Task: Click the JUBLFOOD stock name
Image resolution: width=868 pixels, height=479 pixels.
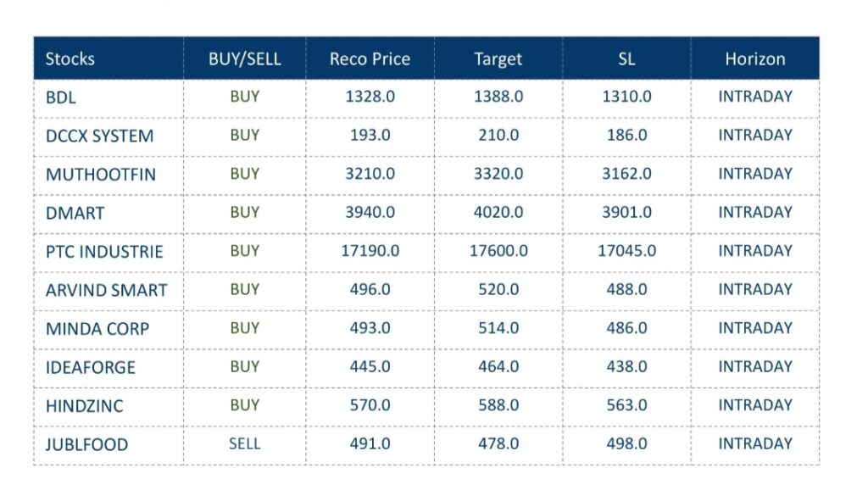Action: coord(86,444)
